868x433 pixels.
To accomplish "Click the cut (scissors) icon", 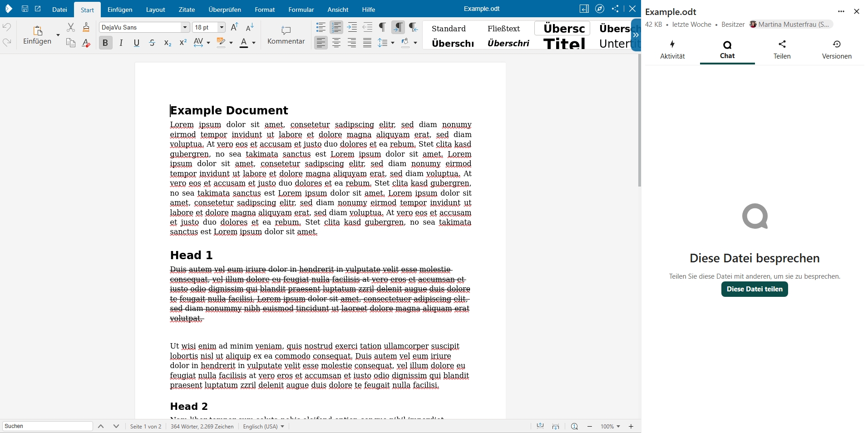I will [71, 27].
